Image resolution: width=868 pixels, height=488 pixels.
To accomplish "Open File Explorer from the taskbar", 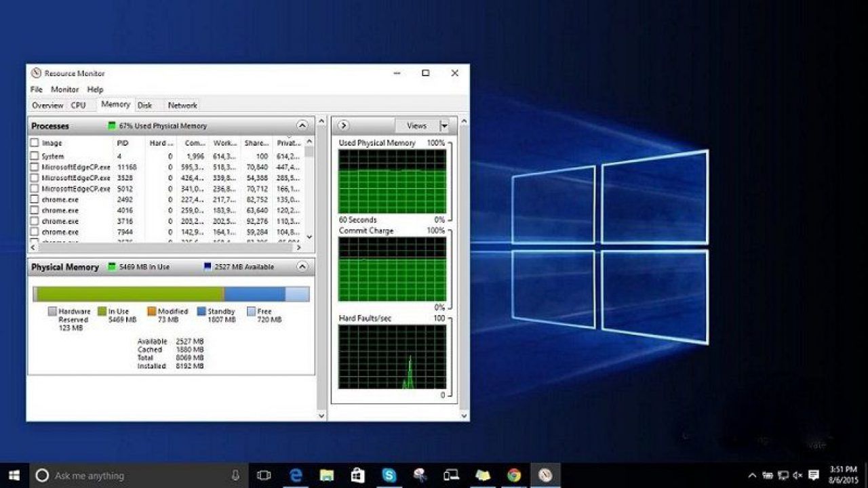I will (326, 475).
